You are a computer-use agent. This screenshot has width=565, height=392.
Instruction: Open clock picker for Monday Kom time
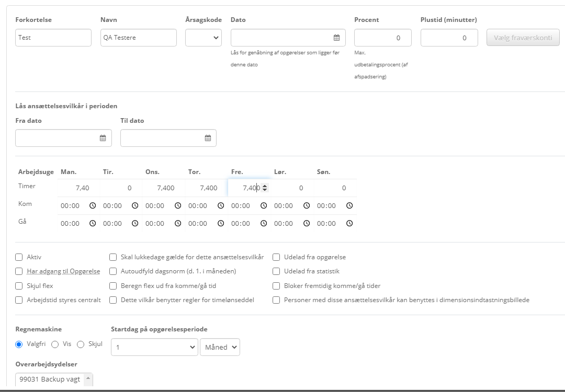point(93,206)
